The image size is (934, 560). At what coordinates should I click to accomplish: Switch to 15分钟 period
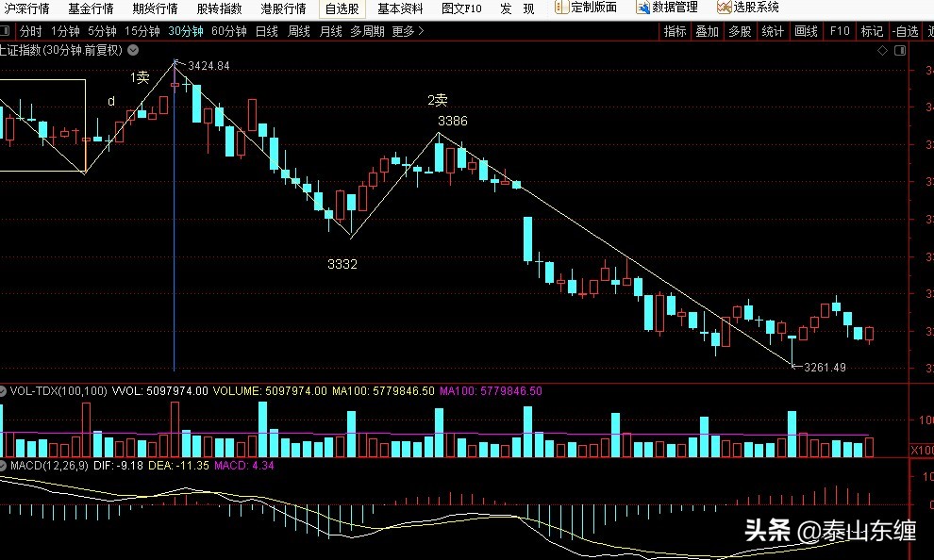(142, 31)
